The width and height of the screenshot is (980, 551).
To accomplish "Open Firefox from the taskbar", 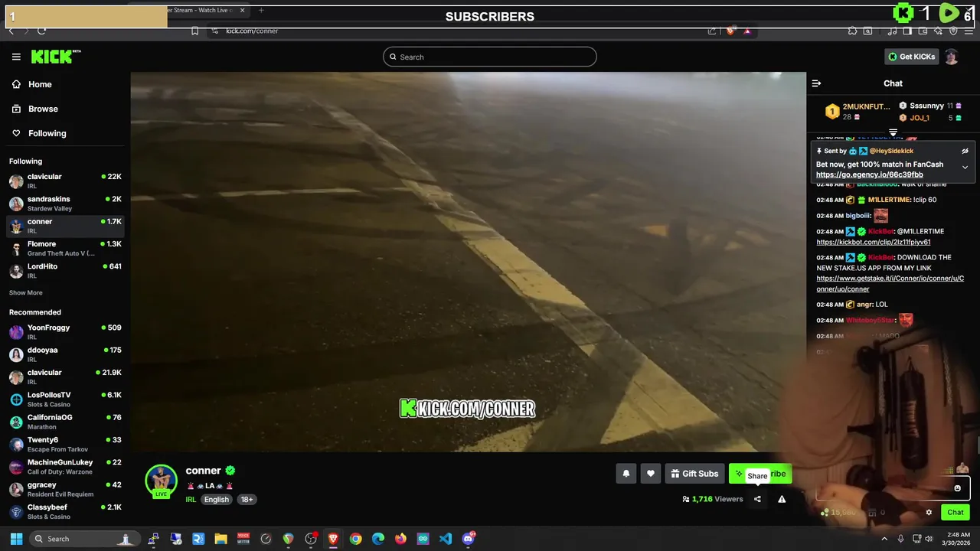I will coord(400,539).
